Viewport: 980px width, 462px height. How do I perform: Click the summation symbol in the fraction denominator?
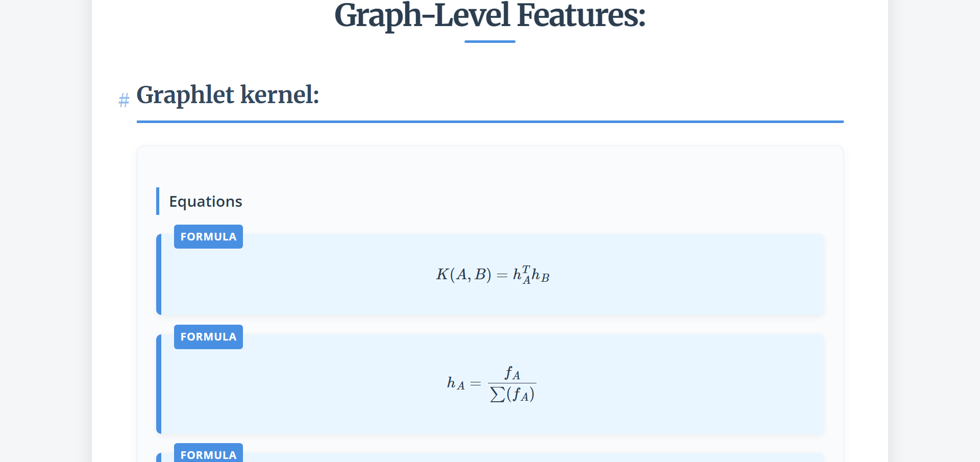tap(497, 395)
